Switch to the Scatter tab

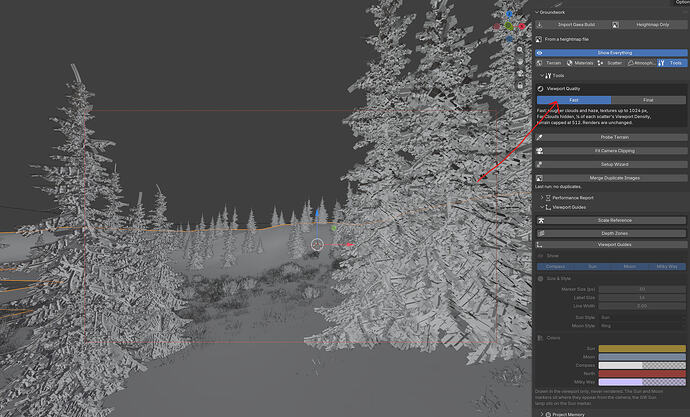point(611,63)
